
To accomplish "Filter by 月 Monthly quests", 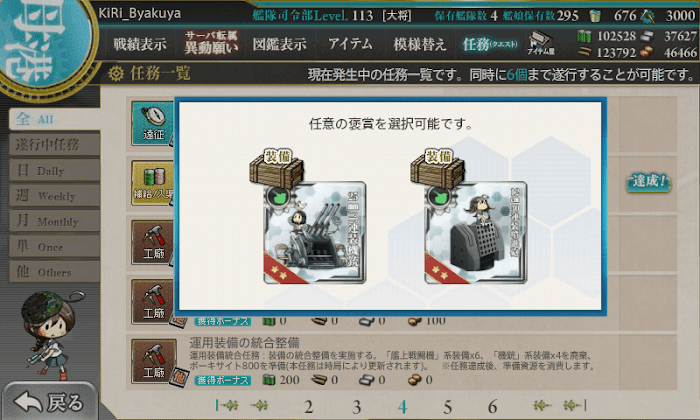I will pos(54,221).
